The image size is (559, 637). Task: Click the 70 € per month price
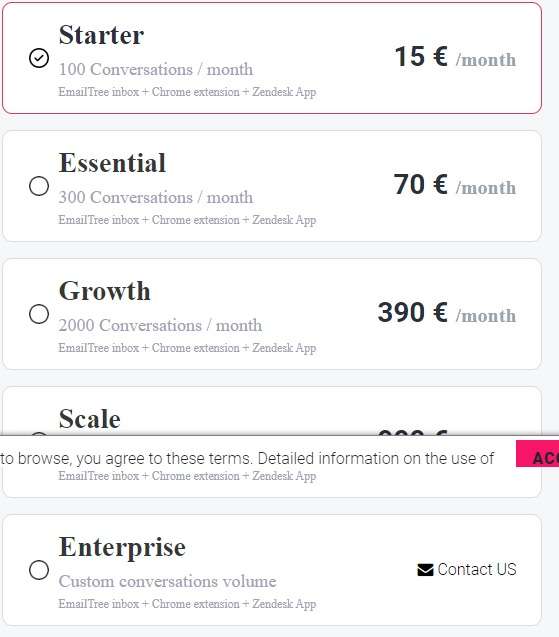455,185
